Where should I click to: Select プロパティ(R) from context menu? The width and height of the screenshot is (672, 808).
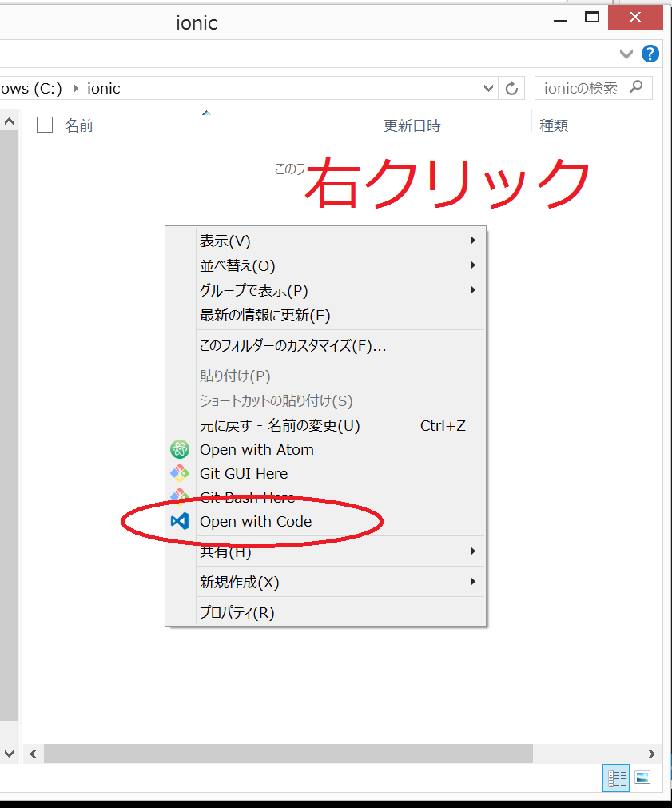click(237, 613)
